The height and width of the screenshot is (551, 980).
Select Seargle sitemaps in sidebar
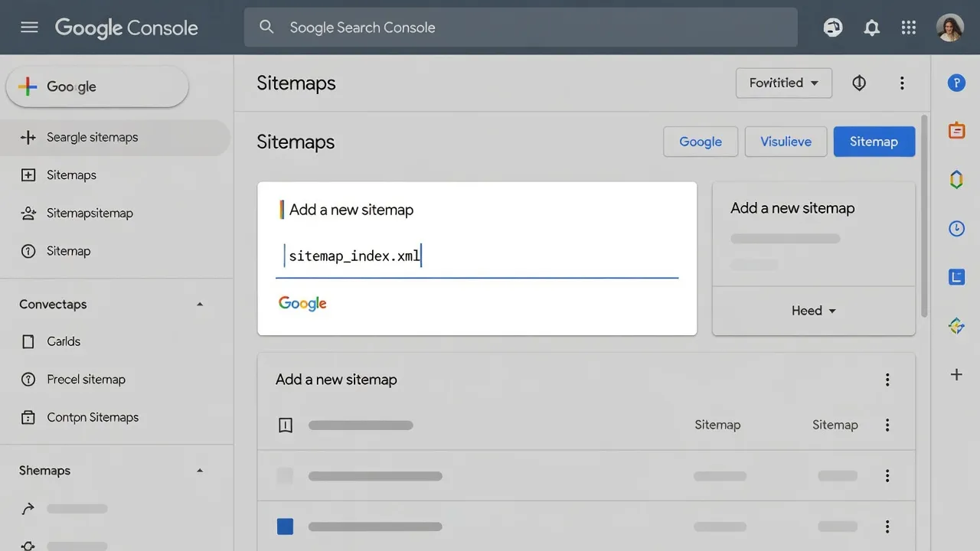[115, 137]
